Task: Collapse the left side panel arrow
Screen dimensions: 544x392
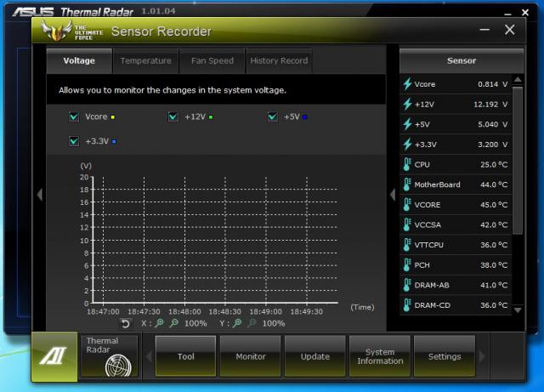Action: pyautogui.click(x=40, y=195)
